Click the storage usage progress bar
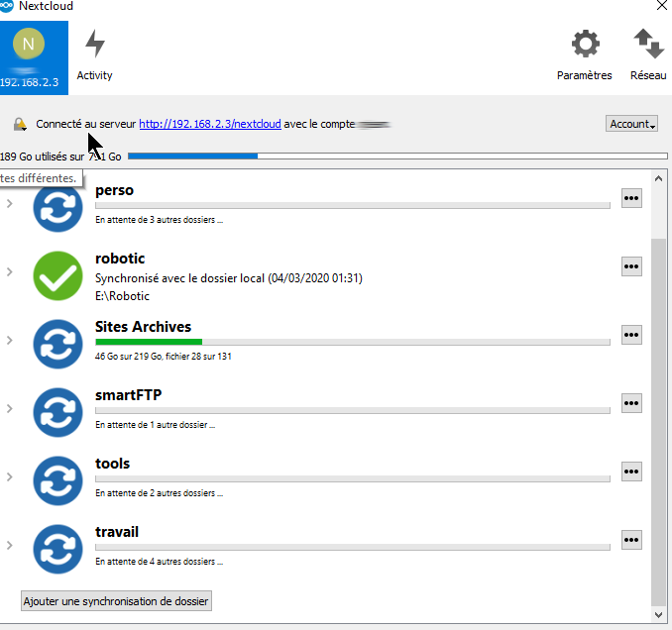The image size is (672, 630). point(397,156)
